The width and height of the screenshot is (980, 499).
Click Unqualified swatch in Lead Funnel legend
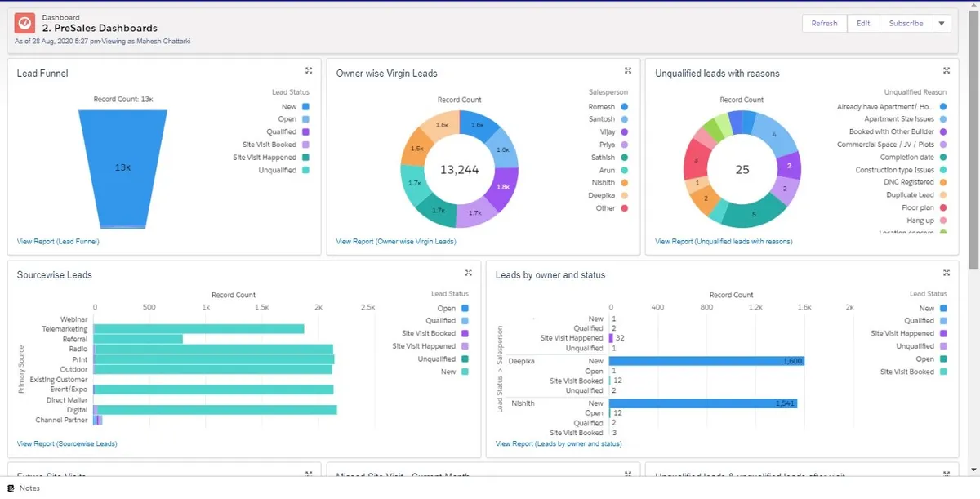click(x=305, y=170)
